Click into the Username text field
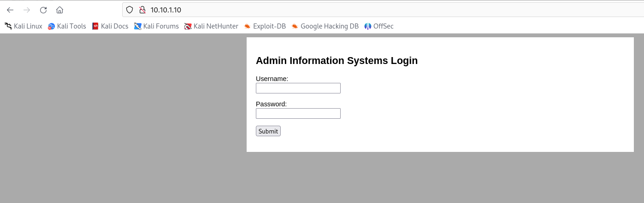 (298, 88)
